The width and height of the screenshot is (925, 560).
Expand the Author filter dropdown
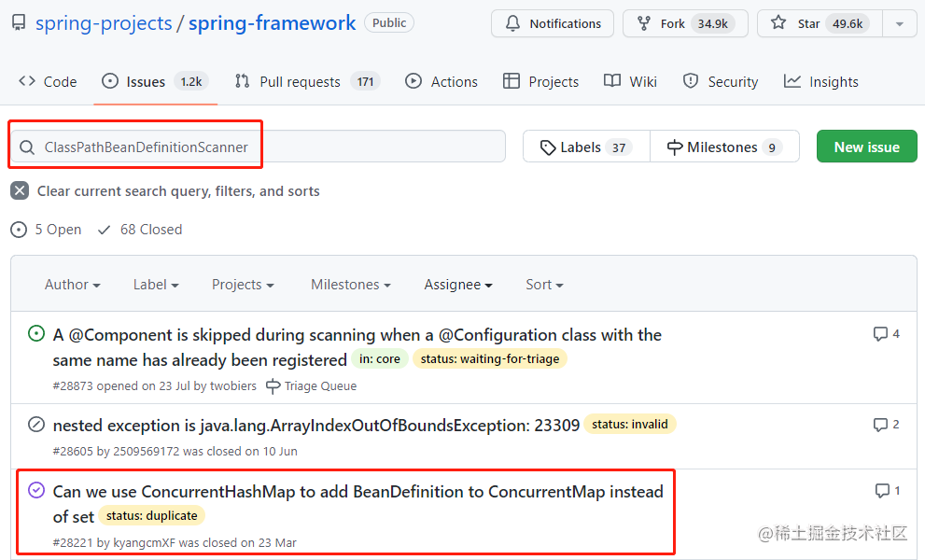tap(73, 285)
